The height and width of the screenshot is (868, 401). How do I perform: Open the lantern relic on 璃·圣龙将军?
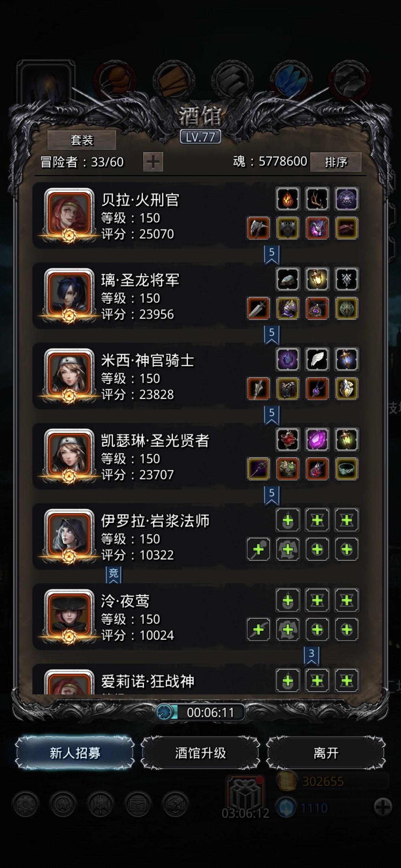tap(317, 279)
